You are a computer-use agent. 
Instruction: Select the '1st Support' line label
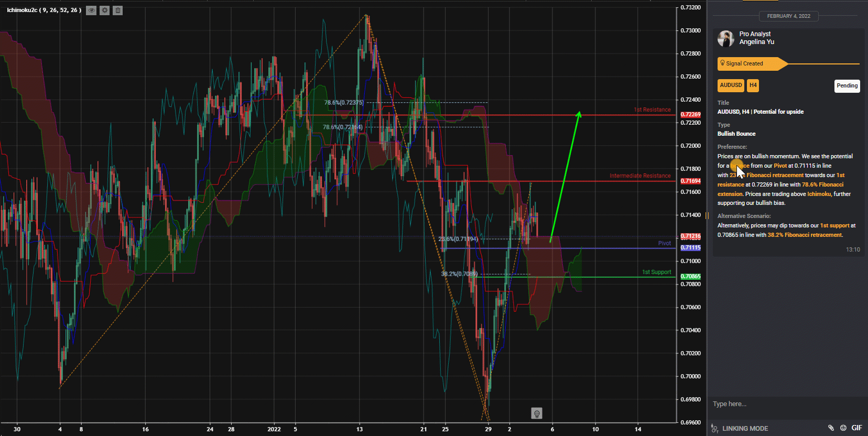point(657,272)
